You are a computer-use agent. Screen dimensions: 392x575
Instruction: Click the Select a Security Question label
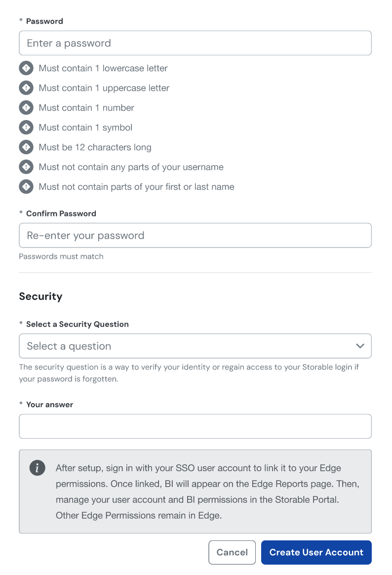click(77, 324)
